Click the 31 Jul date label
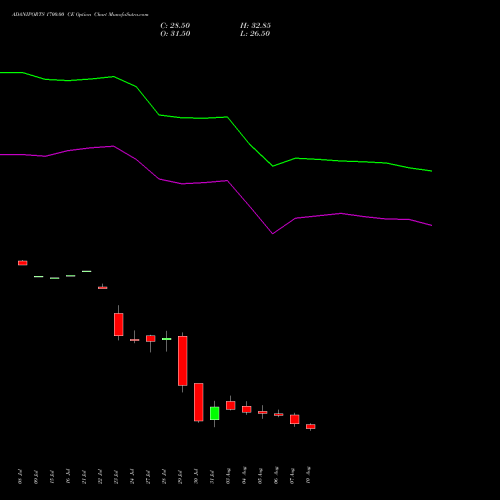 pyautogui.click(x=212, y=477)
